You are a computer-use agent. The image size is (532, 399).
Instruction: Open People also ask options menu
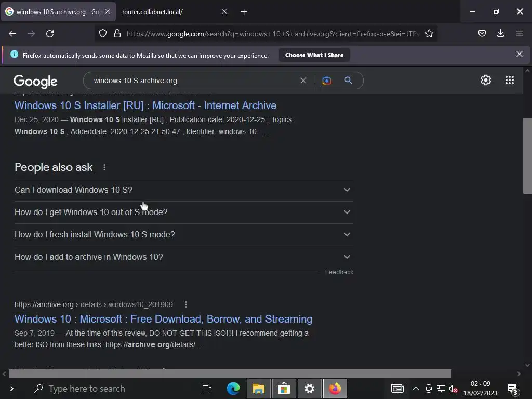tap(104, 167)
